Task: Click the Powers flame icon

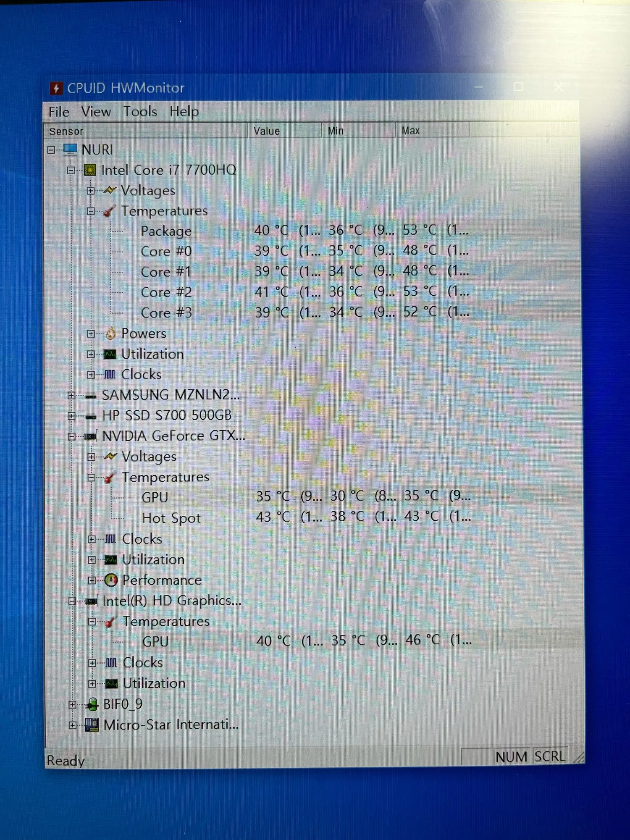Action: coord(110,333)
